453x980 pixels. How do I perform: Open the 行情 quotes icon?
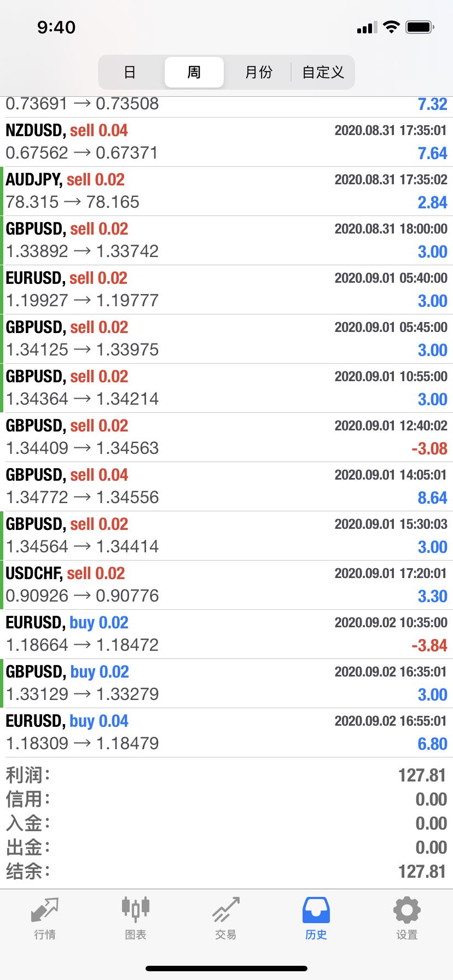tap(45, 911)
